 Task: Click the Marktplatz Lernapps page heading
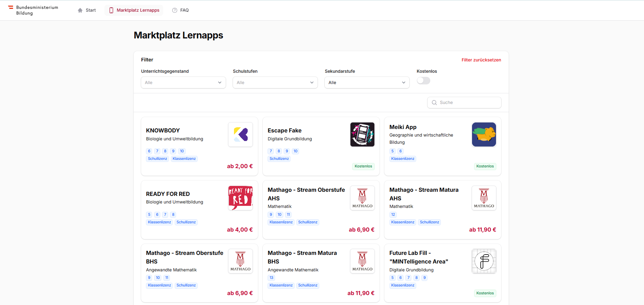click(178, 35)
